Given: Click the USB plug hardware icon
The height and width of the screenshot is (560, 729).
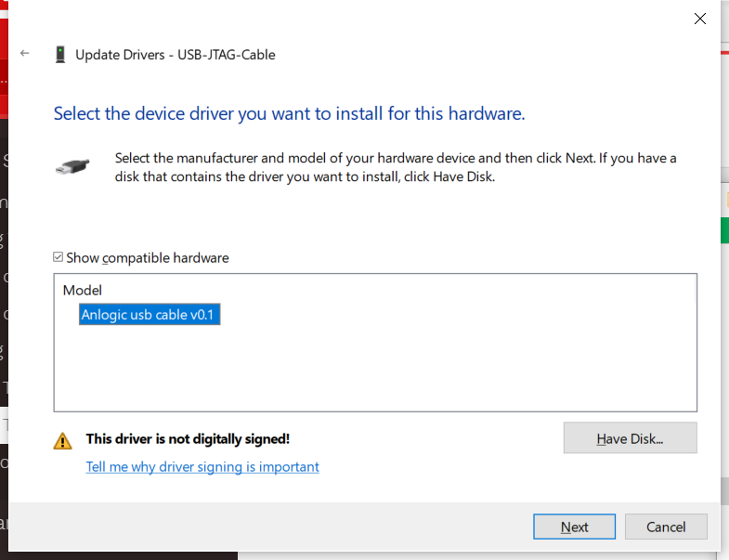Looking at the screenshot, I should (x=72, y=167).
